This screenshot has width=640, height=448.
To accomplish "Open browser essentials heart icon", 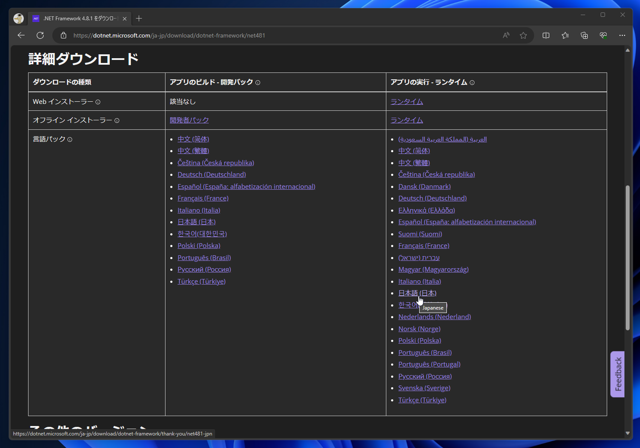I will pyautogui.click(x=603, y=35).
